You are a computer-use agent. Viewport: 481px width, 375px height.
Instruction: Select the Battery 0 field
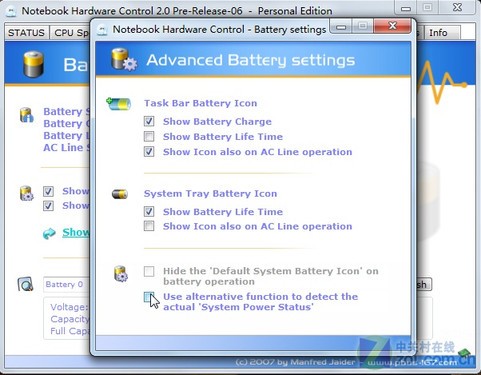(66, 284)
